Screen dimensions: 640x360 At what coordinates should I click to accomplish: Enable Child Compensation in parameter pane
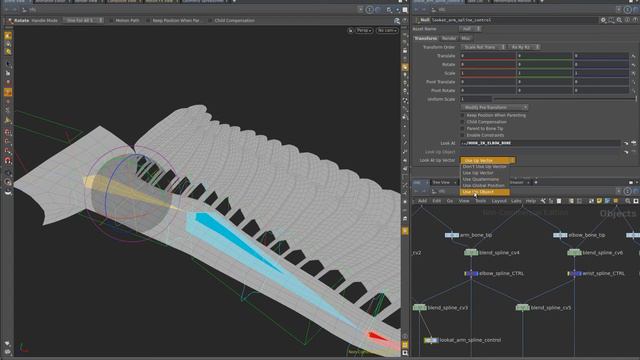click(462, 122)
